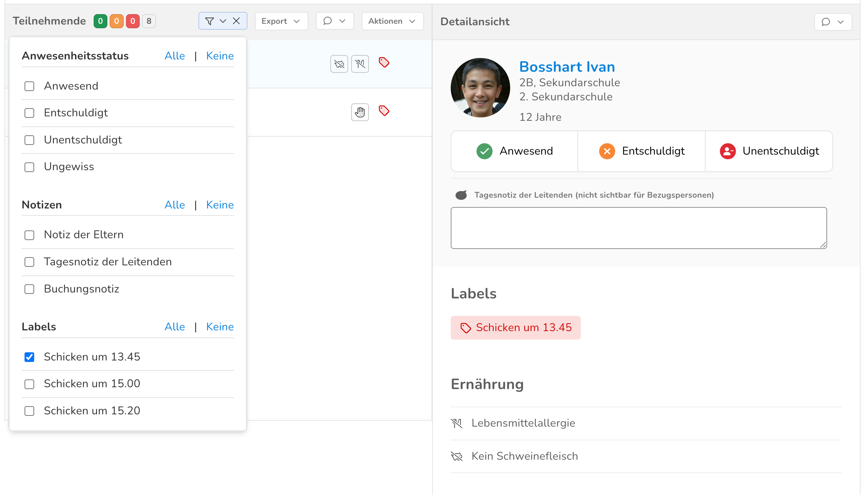This screenshot has width=868, height=495.
Task: Click the food allergy icon in first row
Action: [360, 64]
